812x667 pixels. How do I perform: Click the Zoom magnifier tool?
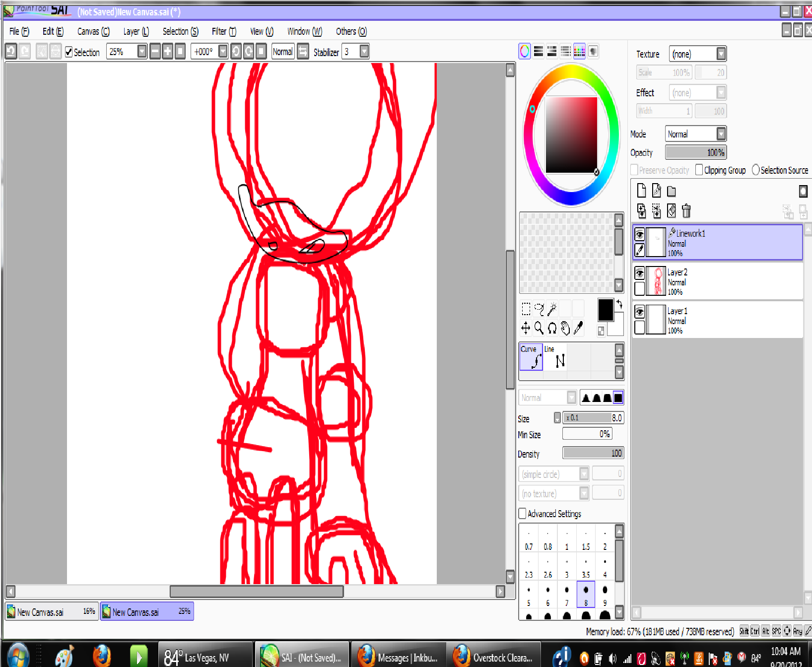coord(539,328)
